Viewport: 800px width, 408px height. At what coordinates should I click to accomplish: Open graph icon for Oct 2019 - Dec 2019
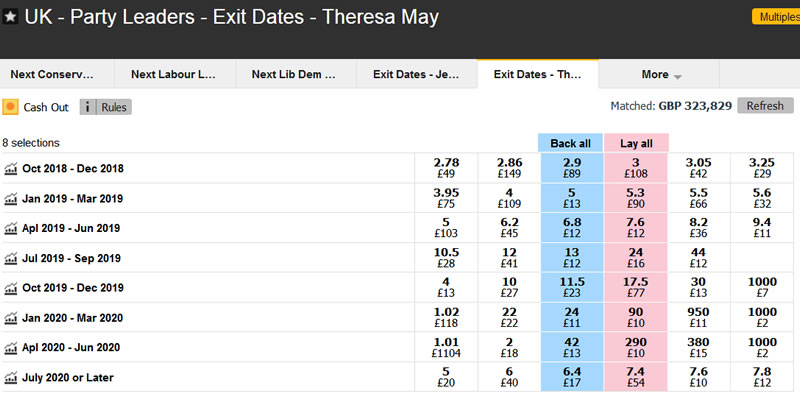11,288
